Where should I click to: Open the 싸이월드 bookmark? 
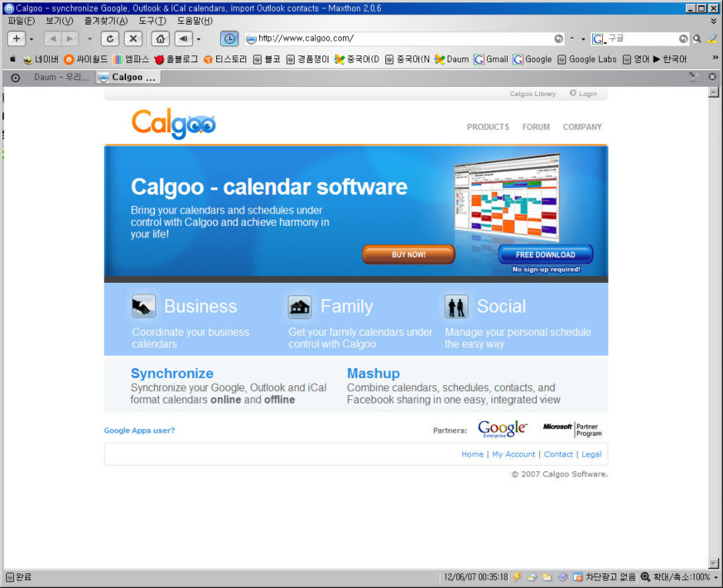point(86,59)
